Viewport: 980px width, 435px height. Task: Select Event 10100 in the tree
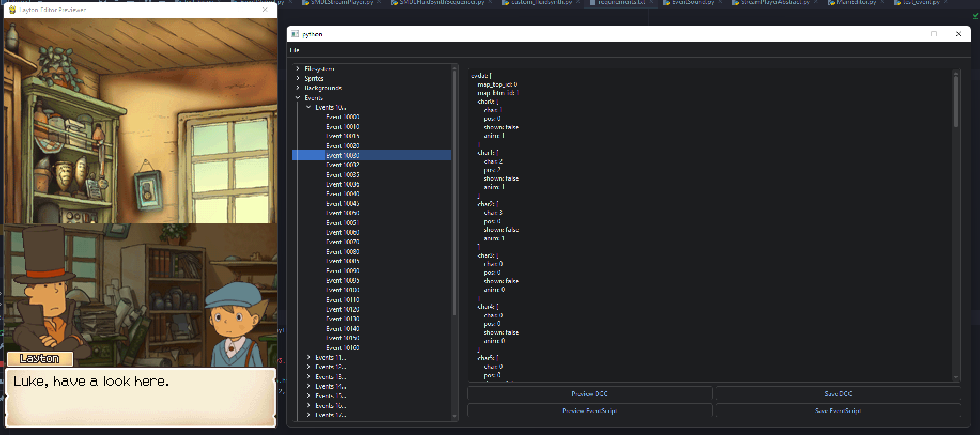pos(343,290)
